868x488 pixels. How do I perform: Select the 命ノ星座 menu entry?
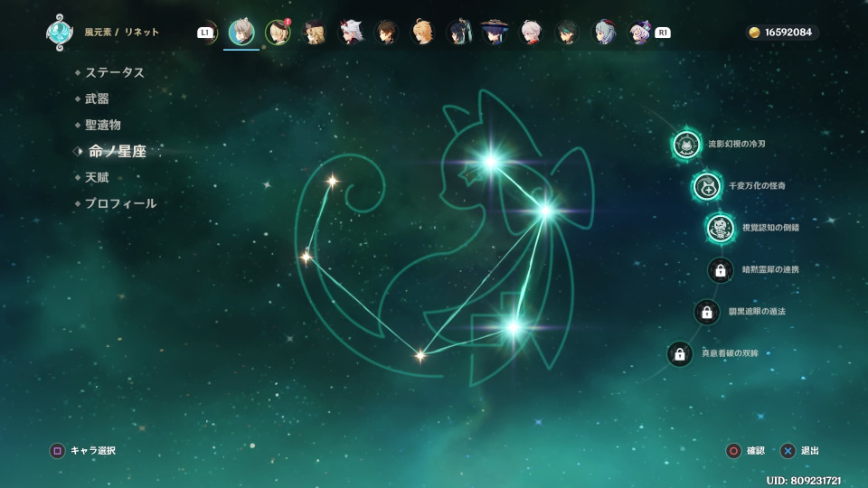click(117, 151)
